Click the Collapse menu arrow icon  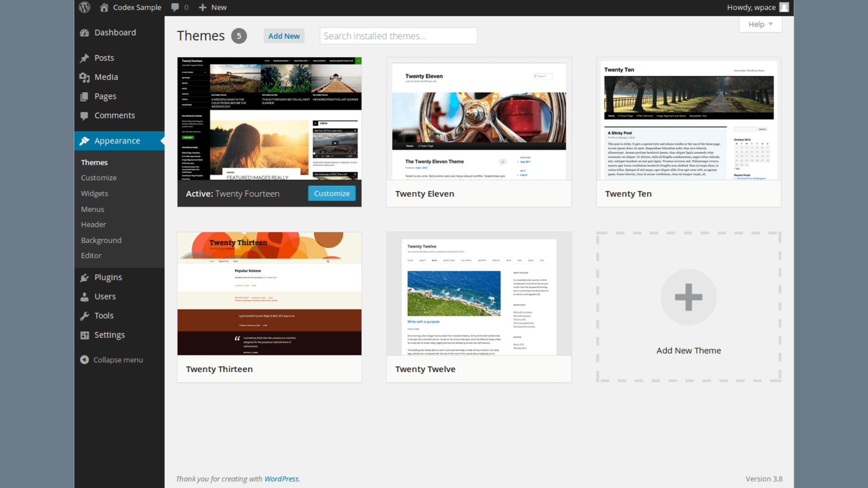[85, 360]
